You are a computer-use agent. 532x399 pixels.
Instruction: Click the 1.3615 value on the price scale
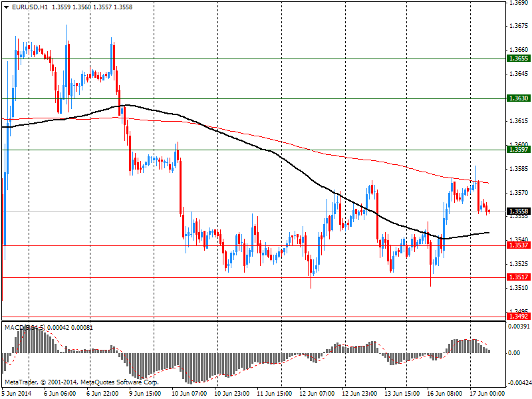[x=519, y=121]
